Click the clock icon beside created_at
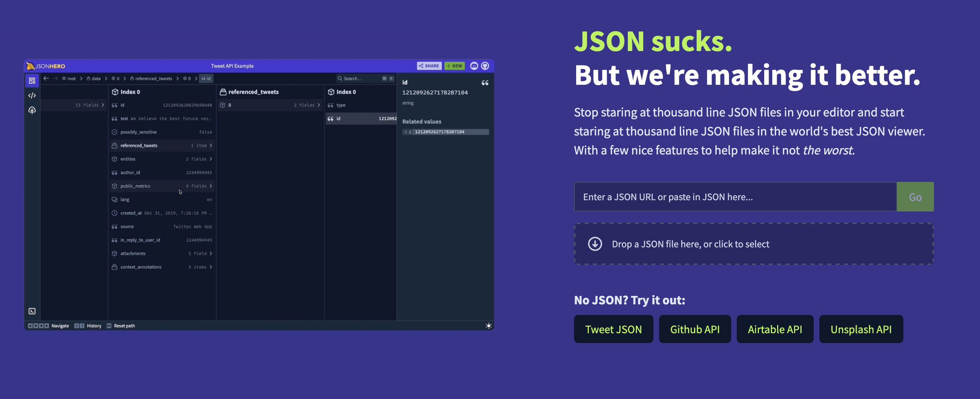Viewport: 980px width, 399px height. pos(114,213)
